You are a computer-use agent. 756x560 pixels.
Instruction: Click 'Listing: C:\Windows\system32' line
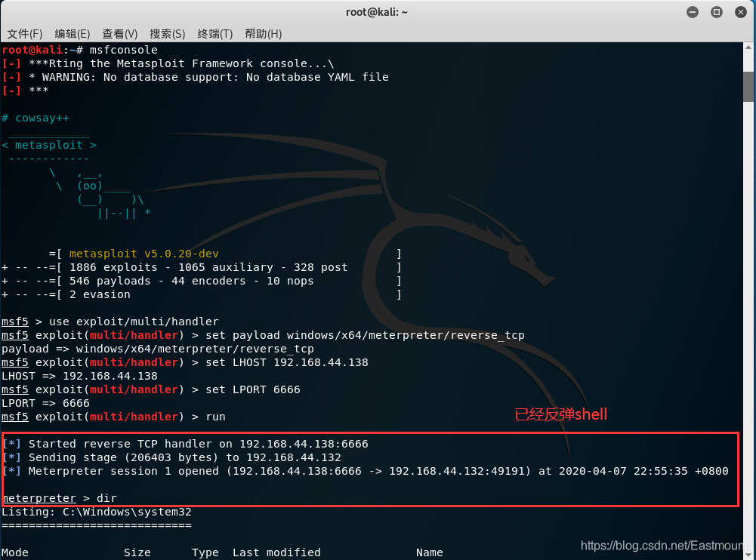tap(97, 512)
